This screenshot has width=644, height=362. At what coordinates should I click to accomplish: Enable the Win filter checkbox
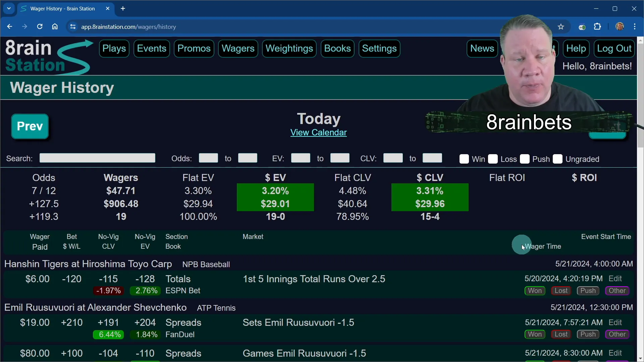[x=464, y=159]
